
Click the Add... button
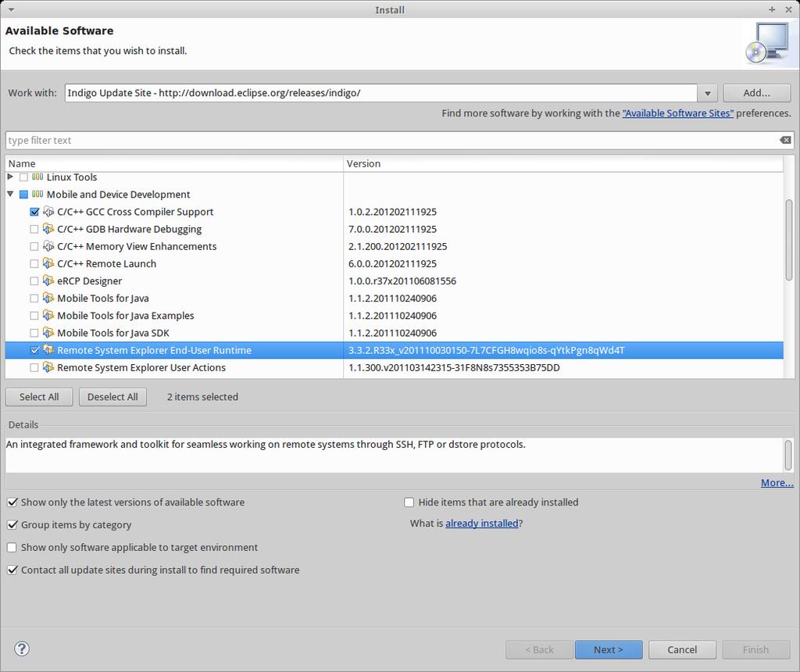tap(756, 93)
